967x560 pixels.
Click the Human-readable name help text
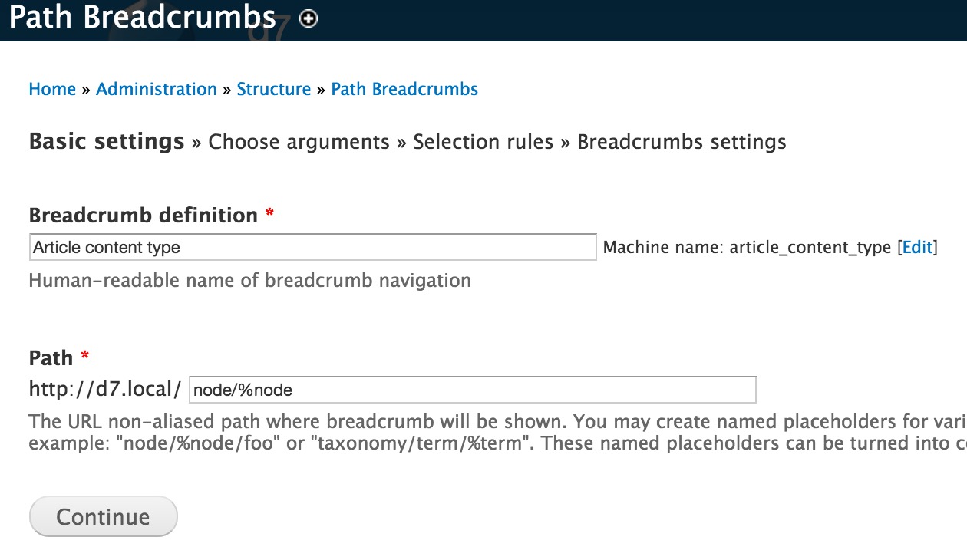point(249,280)
